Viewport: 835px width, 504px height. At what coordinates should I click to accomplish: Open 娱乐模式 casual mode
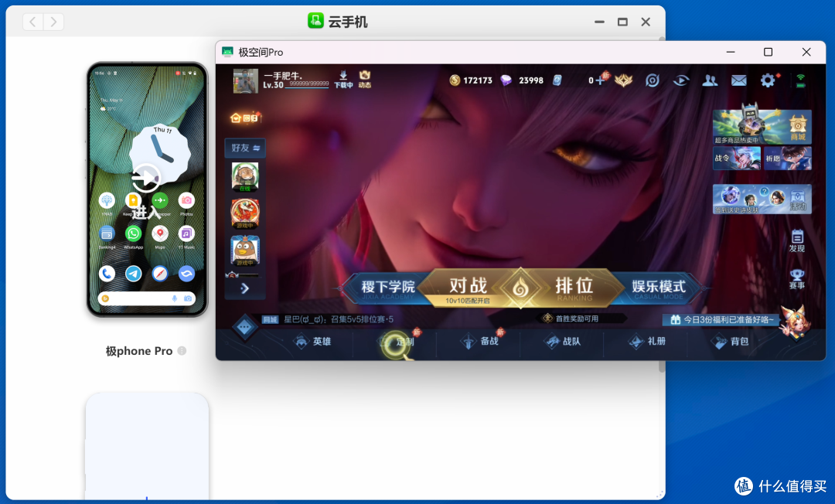click(x=658, y=288)
